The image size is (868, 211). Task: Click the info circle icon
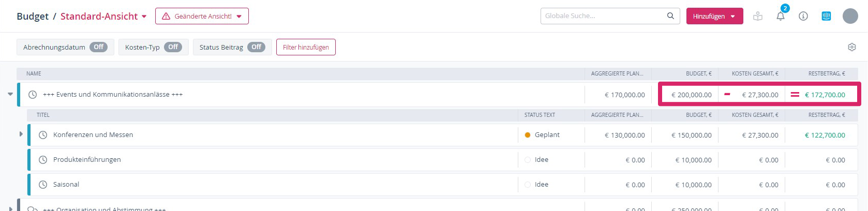tap(803, 16)
